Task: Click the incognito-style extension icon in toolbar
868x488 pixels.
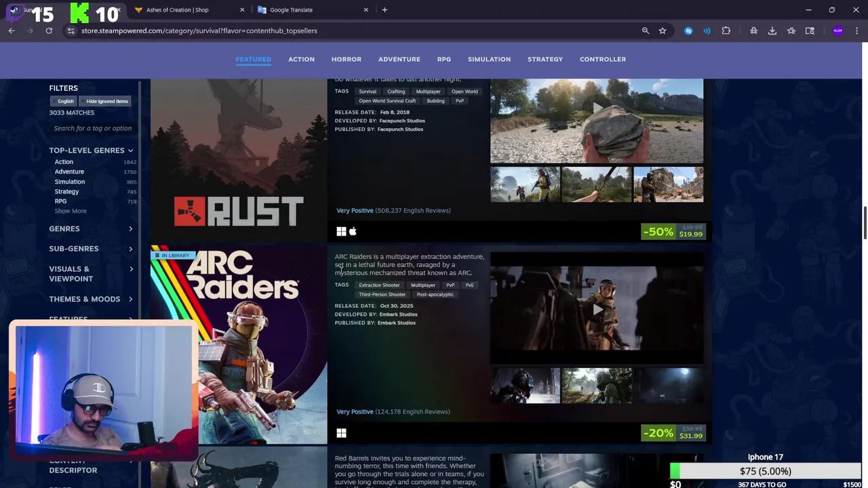Action: (x=753, y=30)
